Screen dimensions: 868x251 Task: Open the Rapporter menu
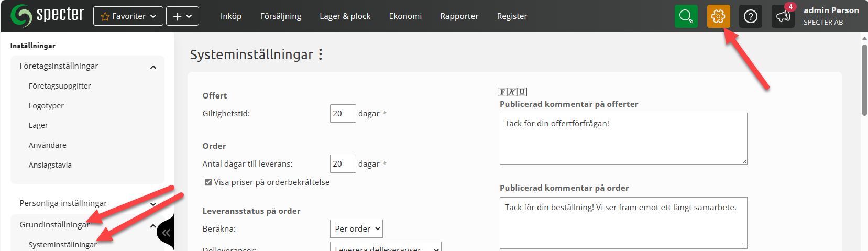tap(459, 16)
